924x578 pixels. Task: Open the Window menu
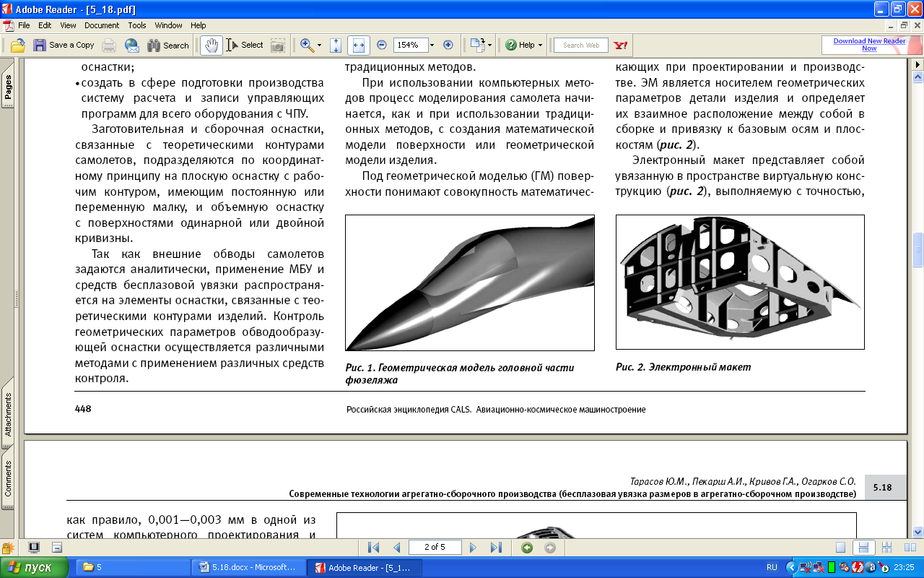point(169,25)
